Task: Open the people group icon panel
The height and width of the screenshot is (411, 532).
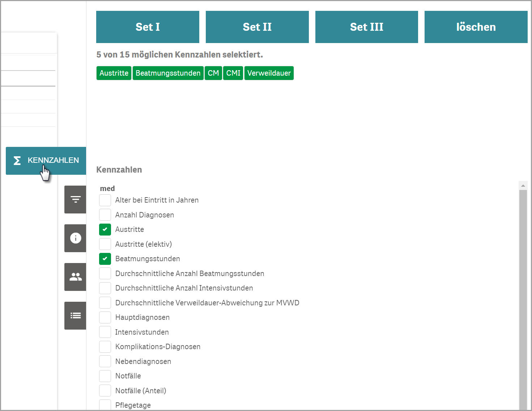Action: 75,277
